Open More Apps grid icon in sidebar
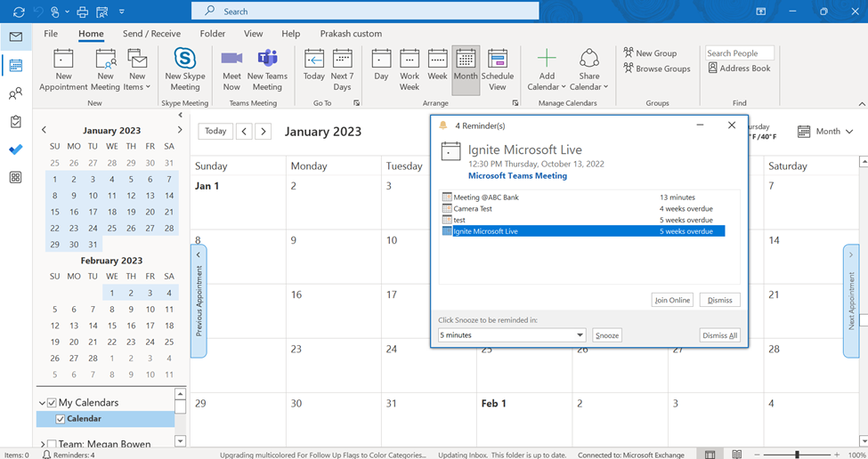 [15, 178]
